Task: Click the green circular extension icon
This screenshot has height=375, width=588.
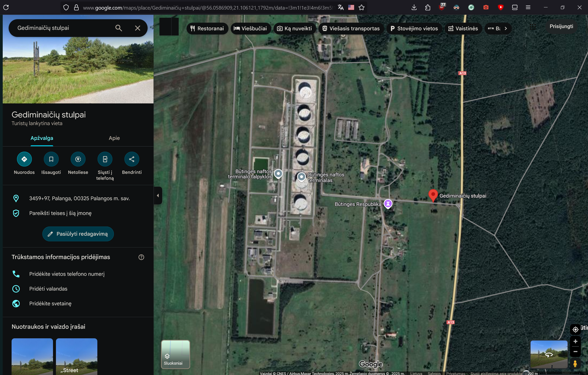Action: pyautogui.click(x=471, y=7)
